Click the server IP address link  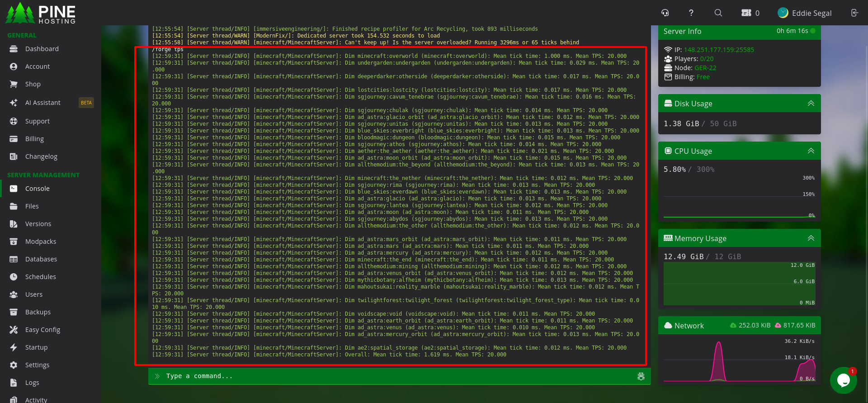719,50
